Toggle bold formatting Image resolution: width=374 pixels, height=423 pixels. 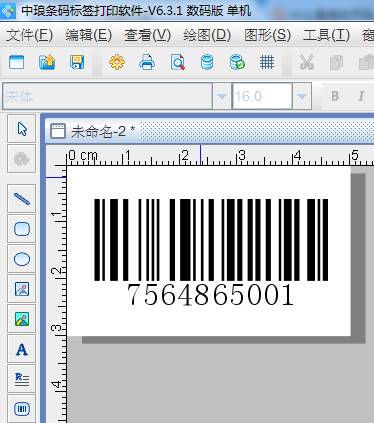[335, 96]
